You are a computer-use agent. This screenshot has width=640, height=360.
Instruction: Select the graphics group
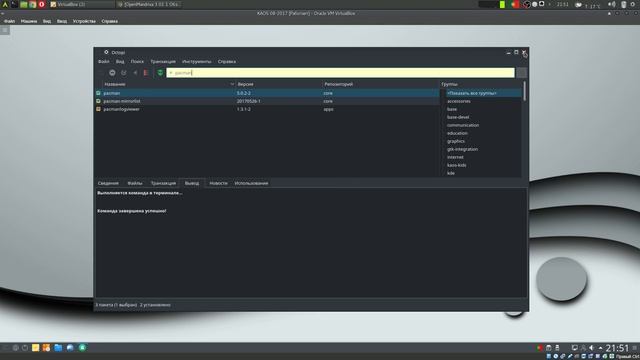pyautogui.click(x=456, y=141)
